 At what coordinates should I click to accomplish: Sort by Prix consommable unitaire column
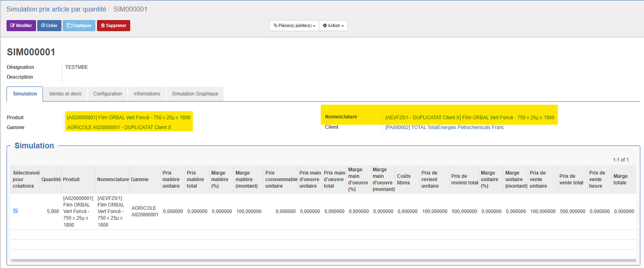pyautogui.click(x=280, y=179)
